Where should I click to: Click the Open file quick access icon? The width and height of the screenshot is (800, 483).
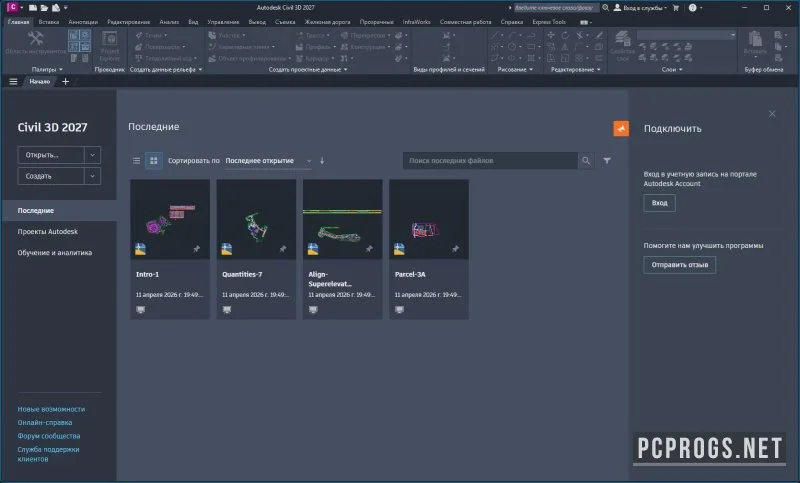click(44, 8)
